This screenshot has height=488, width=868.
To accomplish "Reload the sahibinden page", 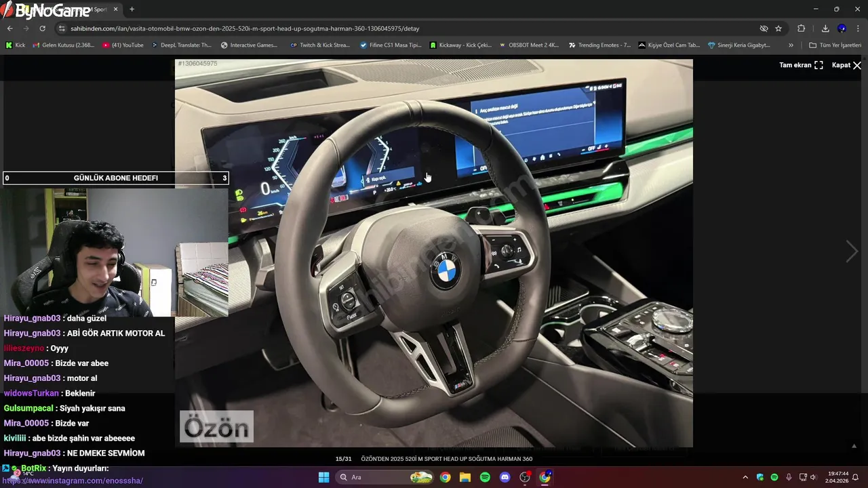I will (x=42, y=28).
